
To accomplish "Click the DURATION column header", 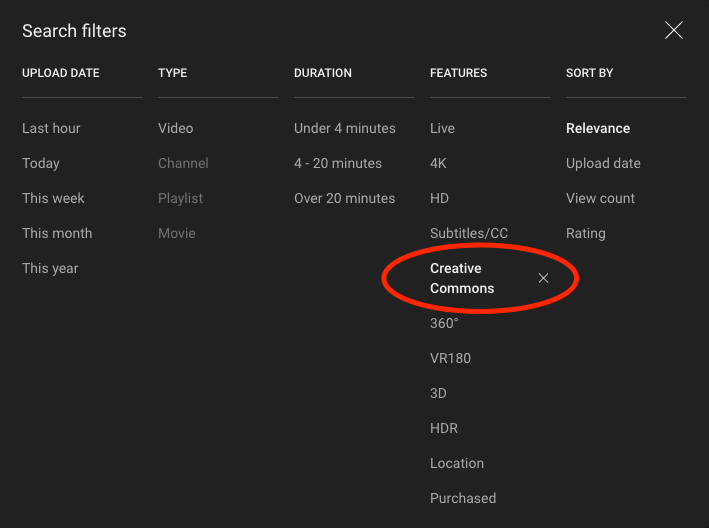I will coord(322,73).
